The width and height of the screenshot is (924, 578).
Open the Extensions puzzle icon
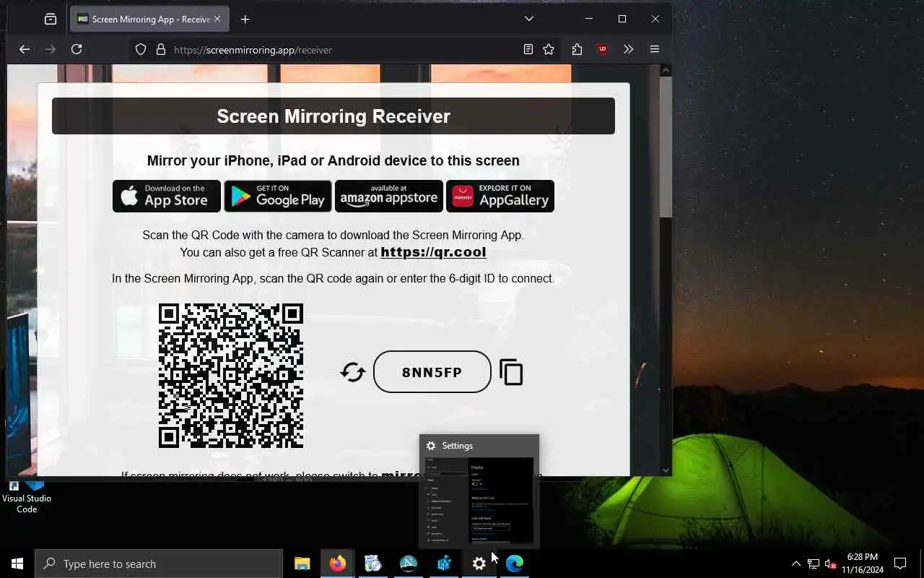577,49
